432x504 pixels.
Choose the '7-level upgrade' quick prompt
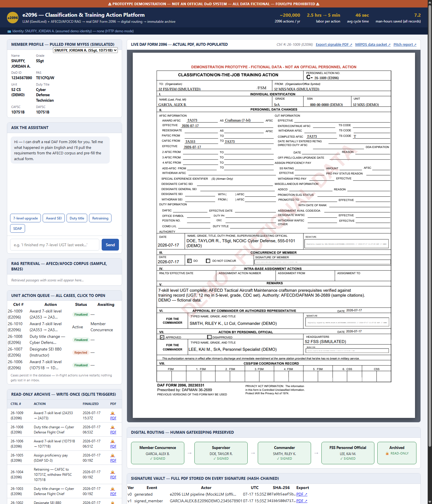(26, 218)
